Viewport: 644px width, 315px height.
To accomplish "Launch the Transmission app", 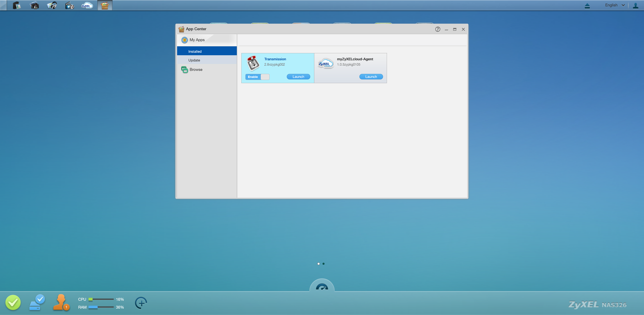I will click(298, 77).
